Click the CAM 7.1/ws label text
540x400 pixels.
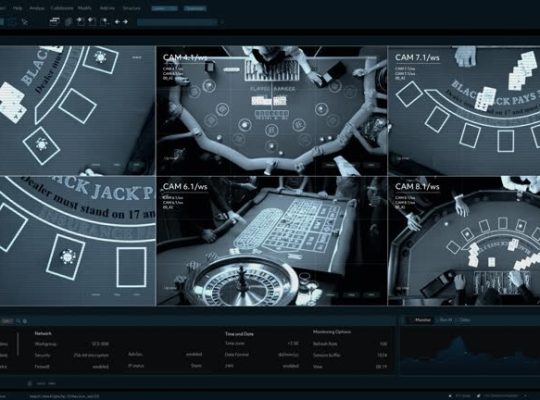[x=417, y=57]
